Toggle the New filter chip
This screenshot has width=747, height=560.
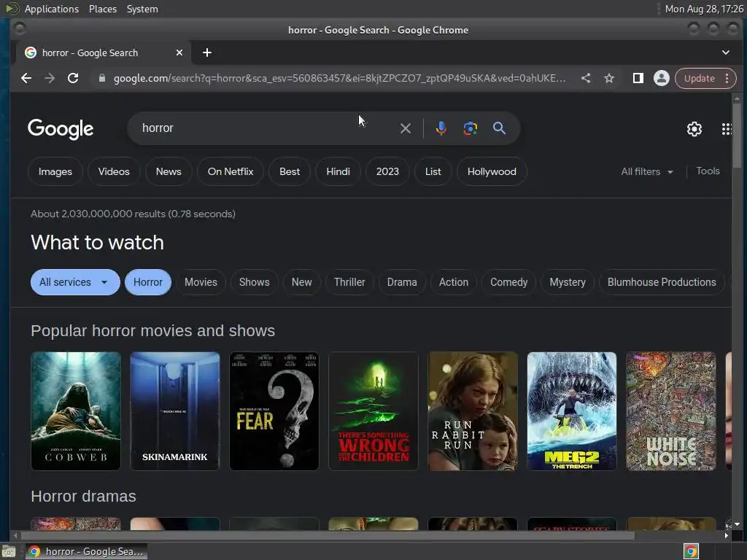pos(301,282)
